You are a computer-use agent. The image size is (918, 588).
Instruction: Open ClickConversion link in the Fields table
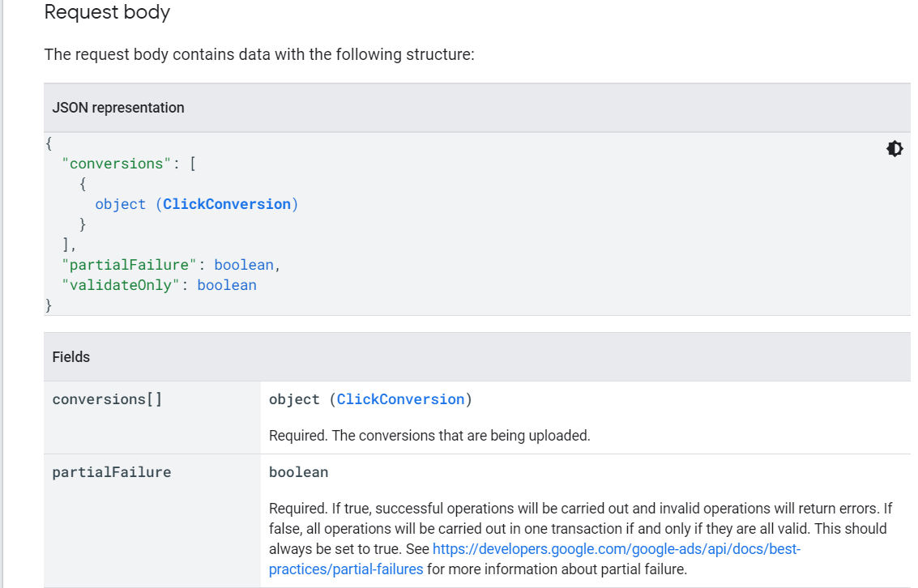400,399
